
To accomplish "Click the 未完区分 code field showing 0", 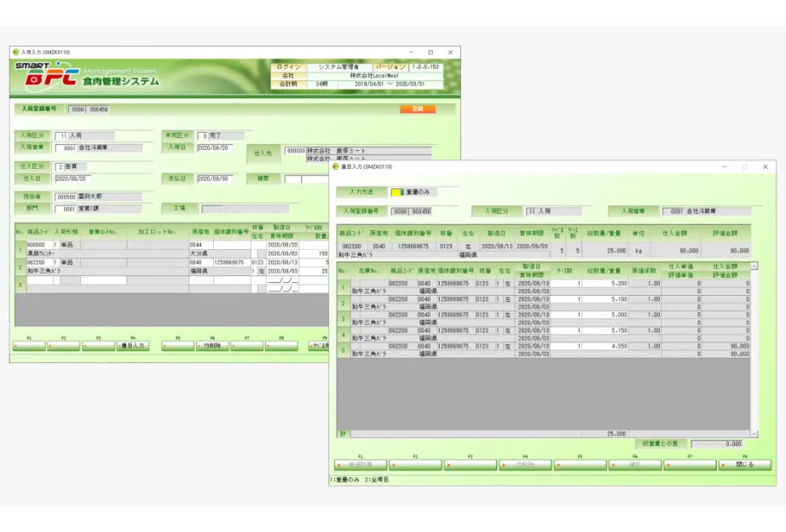I will click(x=203, y=136).
